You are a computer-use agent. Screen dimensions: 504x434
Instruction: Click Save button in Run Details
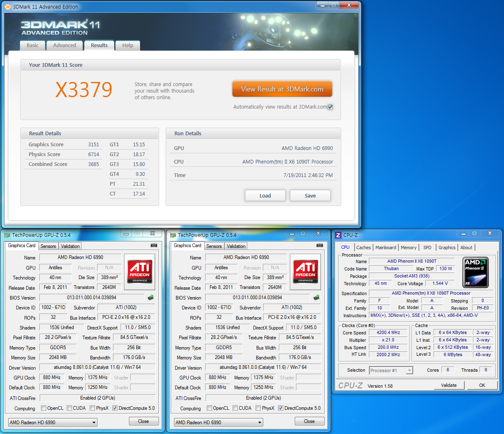pos(310,195)
